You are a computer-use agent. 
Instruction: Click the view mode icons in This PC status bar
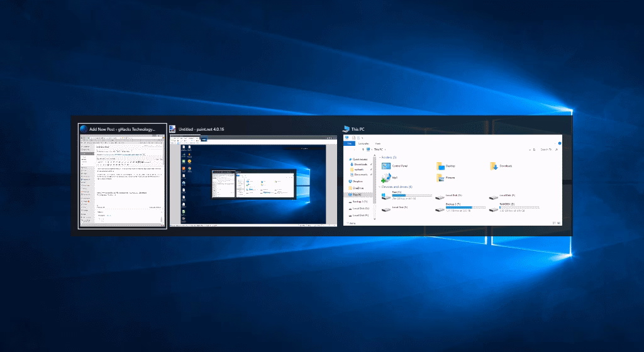pos(557,223)
